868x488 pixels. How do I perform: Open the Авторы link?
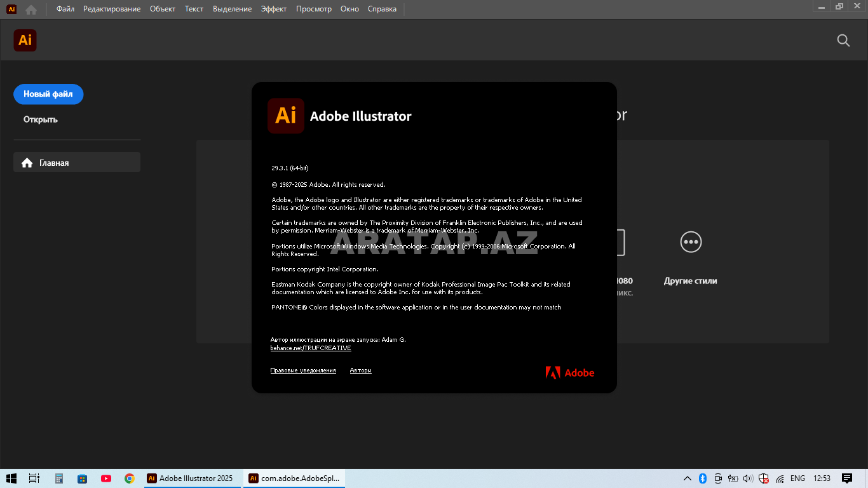point(360,370)
